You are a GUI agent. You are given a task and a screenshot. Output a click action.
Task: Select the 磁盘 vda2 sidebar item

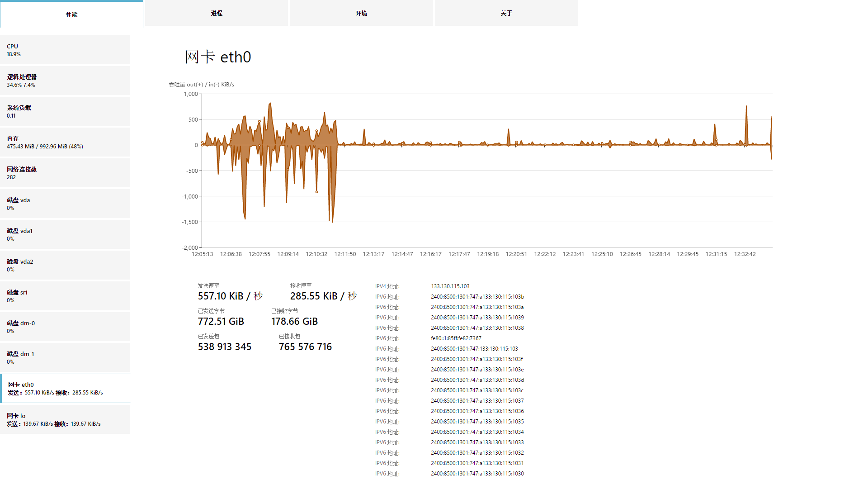tap(65, 265)
